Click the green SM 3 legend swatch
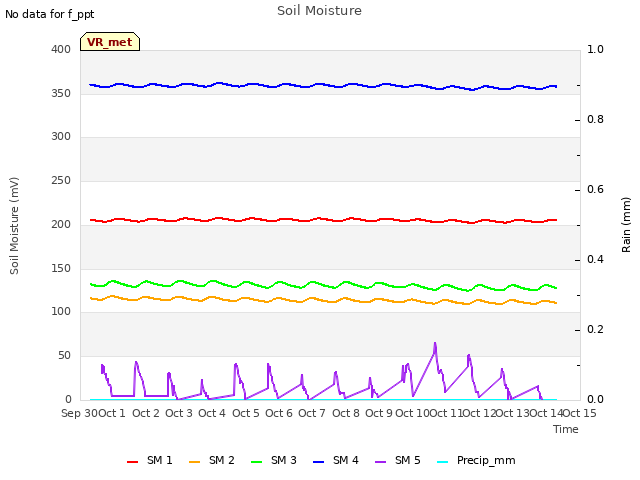 257,462
